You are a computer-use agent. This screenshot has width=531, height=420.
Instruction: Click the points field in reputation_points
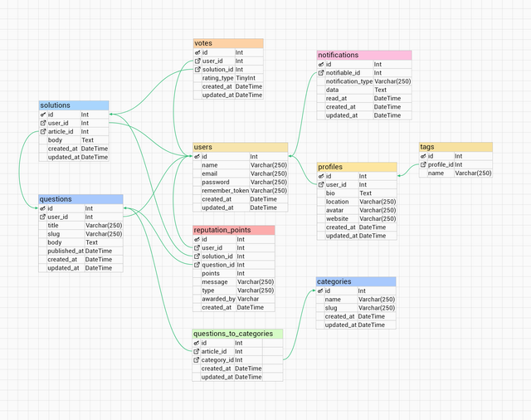(234, 273)
